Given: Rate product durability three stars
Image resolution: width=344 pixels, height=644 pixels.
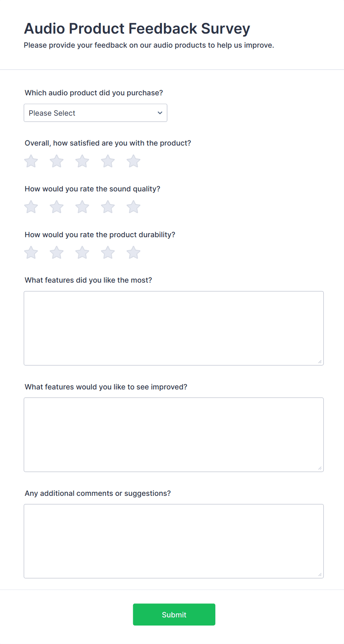Looking at the screenshot, I should coord(82,252).
